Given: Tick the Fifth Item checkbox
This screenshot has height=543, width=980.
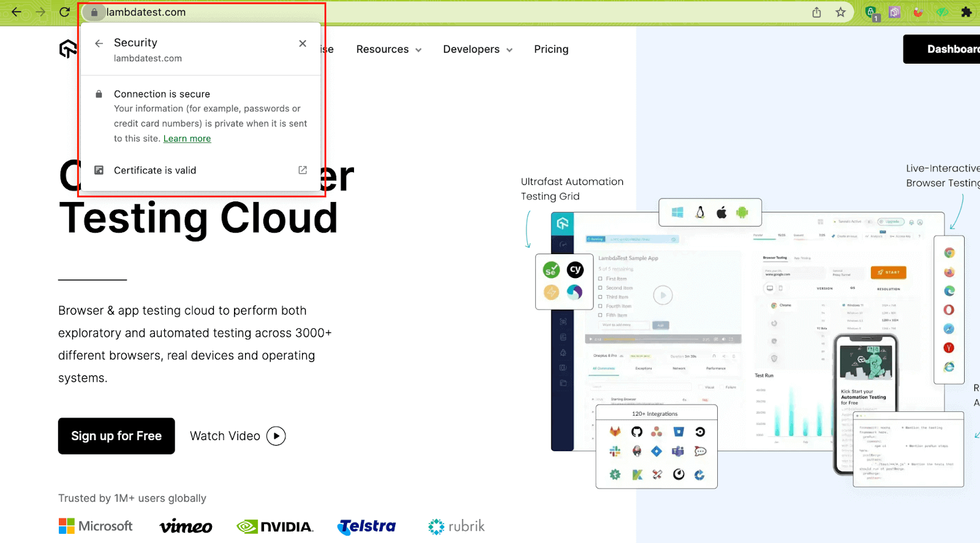Looking at the screenshot, I should 601,315.
